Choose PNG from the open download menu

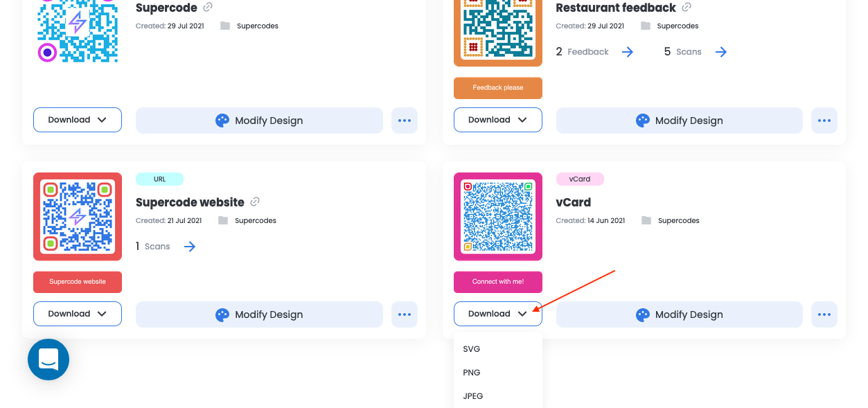coord(471,372)
